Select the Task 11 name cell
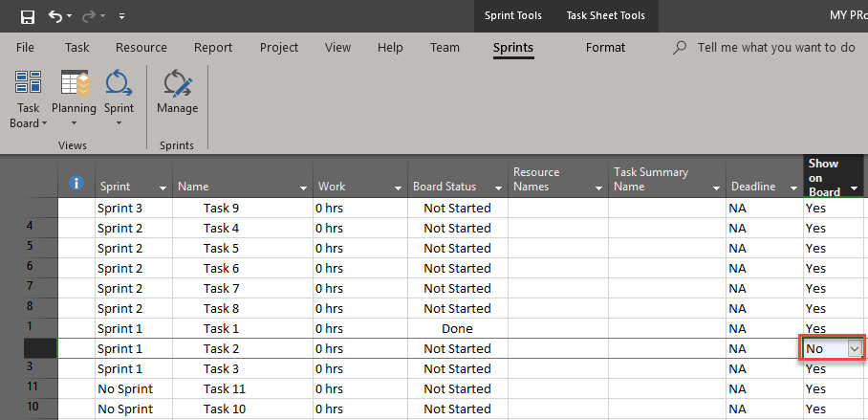Viewport: 868px width, 420px height. [x=226, y=389]
